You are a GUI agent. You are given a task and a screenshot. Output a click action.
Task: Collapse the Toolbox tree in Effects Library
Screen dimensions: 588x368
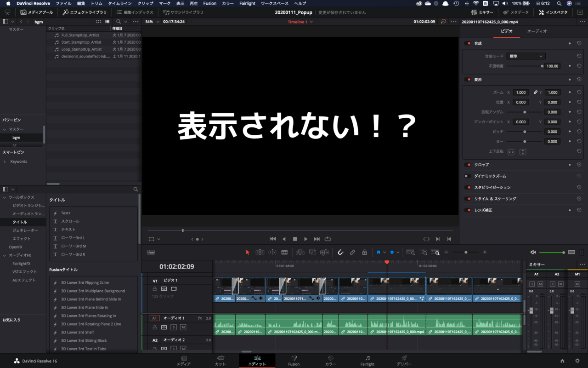(5, 197)
